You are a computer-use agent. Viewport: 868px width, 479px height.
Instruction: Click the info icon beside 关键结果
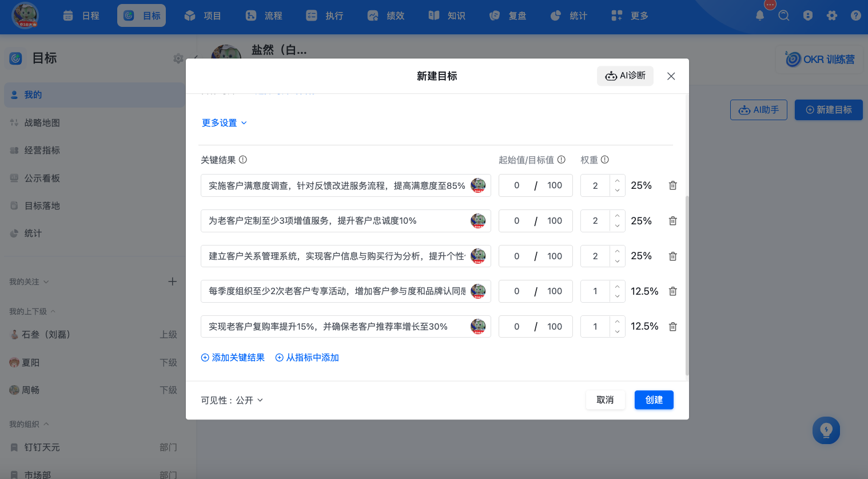click(x=243, y=160)
